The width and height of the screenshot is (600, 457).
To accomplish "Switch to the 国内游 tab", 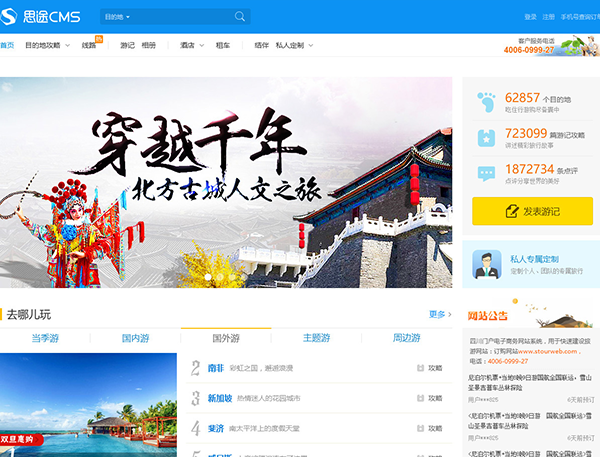I will point(135,338).
